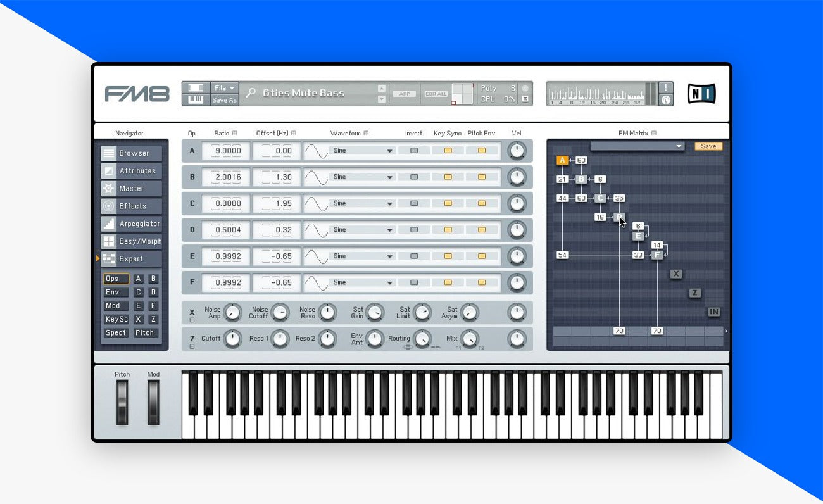
Task: Select the Spect tab in Expert section
Action: coord(116,333)
